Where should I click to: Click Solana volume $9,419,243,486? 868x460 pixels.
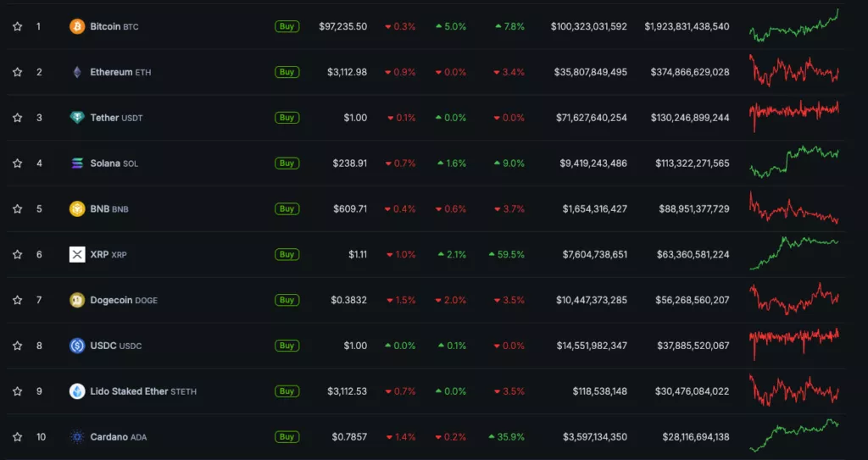tap(593, 163)
